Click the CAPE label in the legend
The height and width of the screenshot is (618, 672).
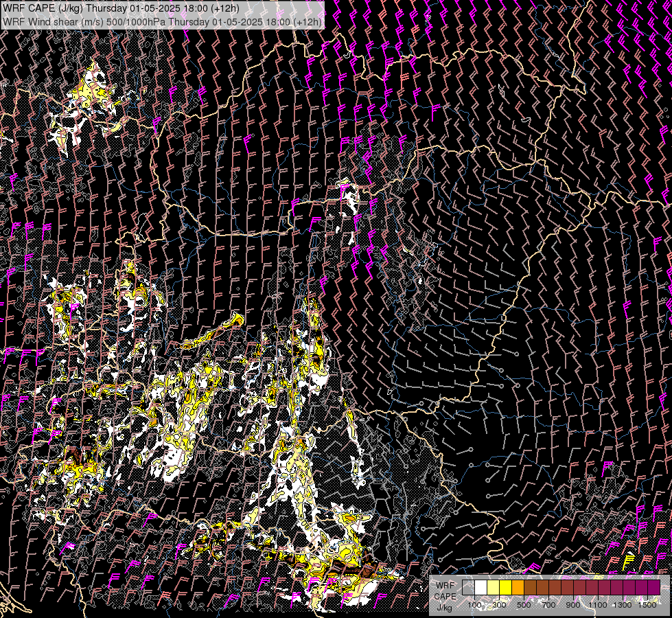(445, 597)
